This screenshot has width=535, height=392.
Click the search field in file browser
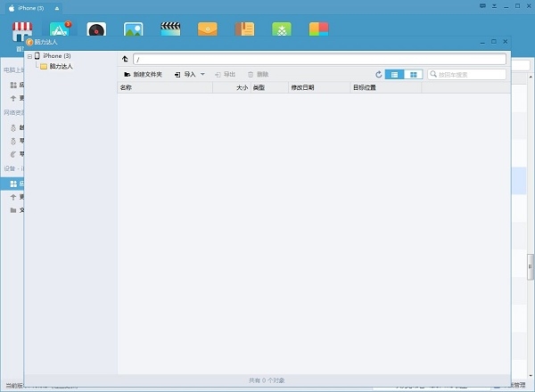[x=466, y=74]
